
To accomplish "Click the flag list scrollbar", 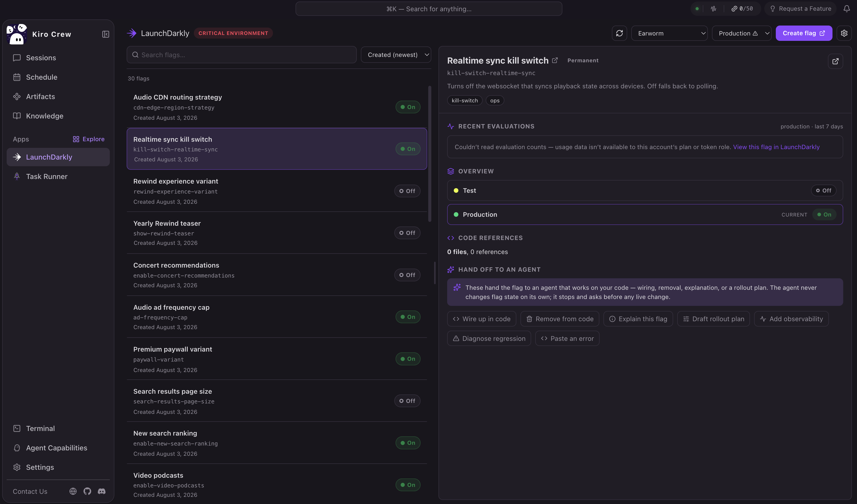I will point(430,154).
